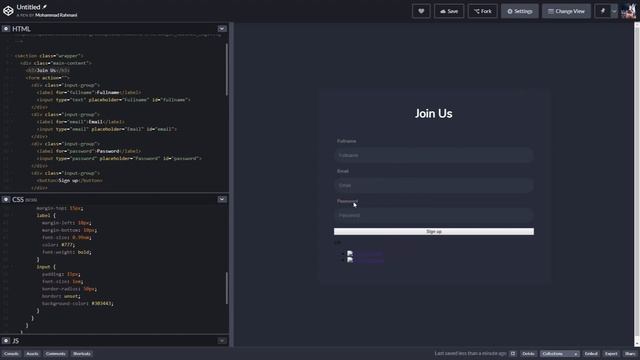The height and width of the screenshot is (360, 640).
Task: Focus the Password input in preview
Action: (x=433, y=215)
